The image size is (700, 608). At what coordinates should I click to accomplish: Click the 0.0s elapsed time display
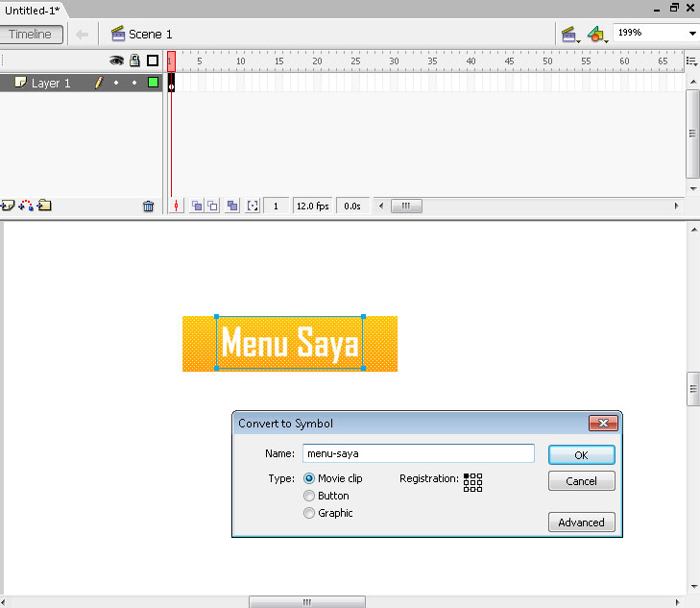352,206
